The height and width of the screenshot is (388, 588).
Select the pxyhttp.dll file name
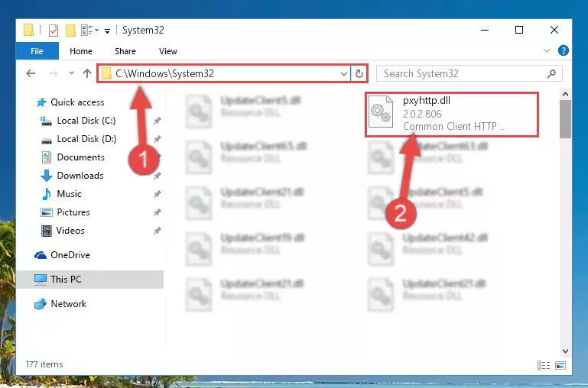pyautogui.click(x=427, y=101)
